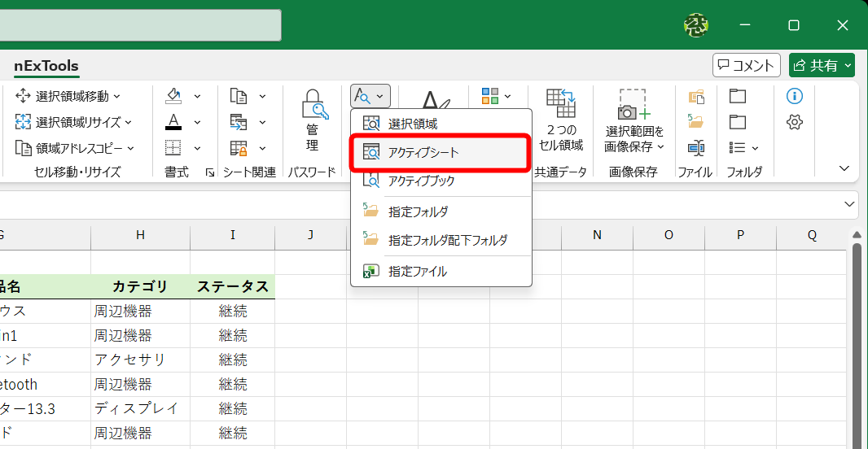Select column H header
The image size is (868, 449).
pos(141,235)
